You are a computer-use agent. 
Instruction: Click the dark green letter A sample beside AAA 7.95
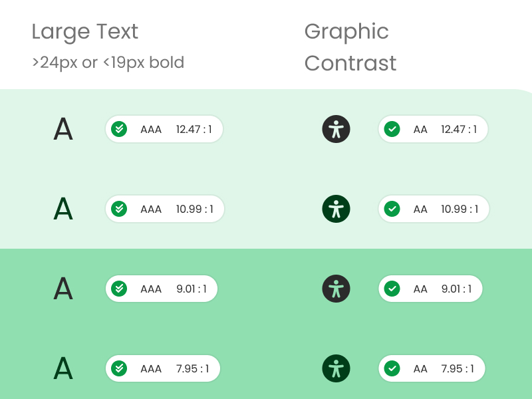click(63, 368)
